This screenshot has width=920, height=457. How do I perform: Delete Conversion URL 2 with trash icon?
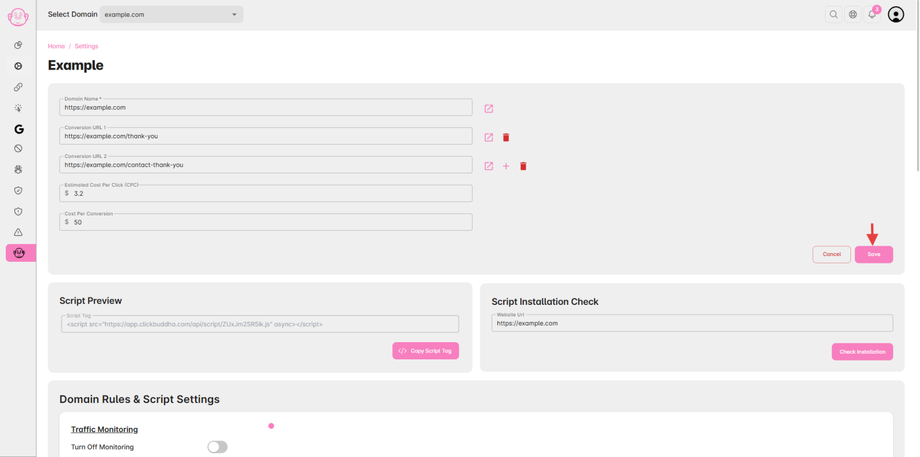click(x=523, y=166)
